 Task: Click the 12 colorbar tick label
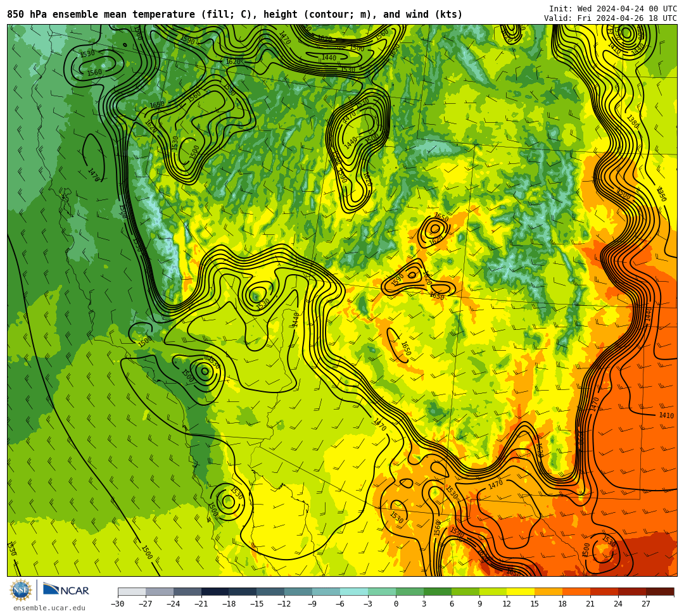(507, 604)
